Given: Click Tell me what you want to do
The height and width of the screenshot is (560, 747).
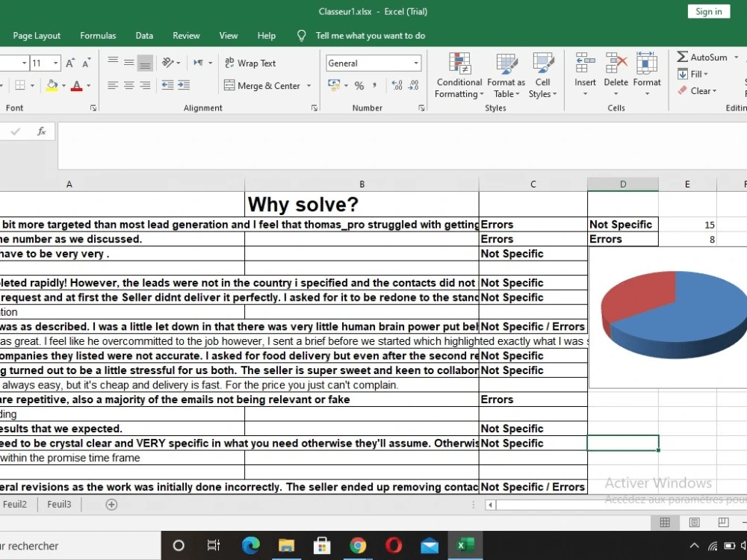Looking at the screenshot, I should tap(371, 36).
